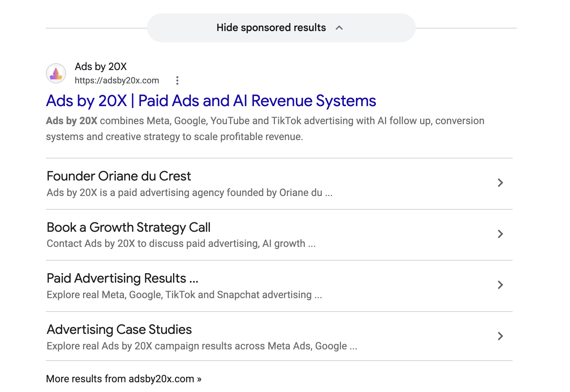Image resolution: width=570 pixels, height=392 pixels.
Task: Open the Book a Growth Strategy Call chevron
Action: tap(500, 234)
